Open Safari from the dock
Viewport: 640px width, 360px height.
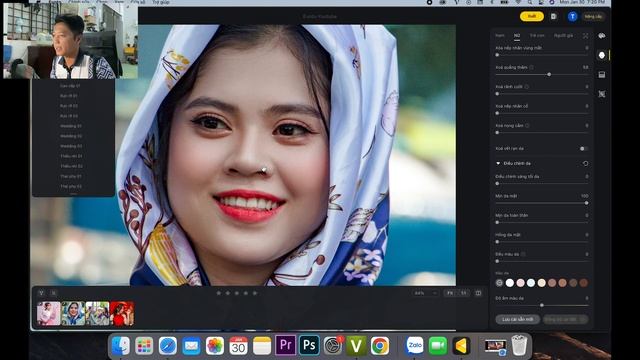(168, 346)
